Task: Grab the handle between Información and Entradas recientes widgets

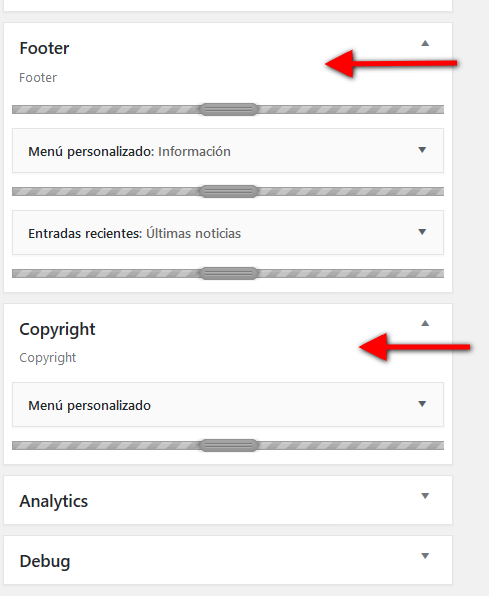Action: [x=229, y=191]
